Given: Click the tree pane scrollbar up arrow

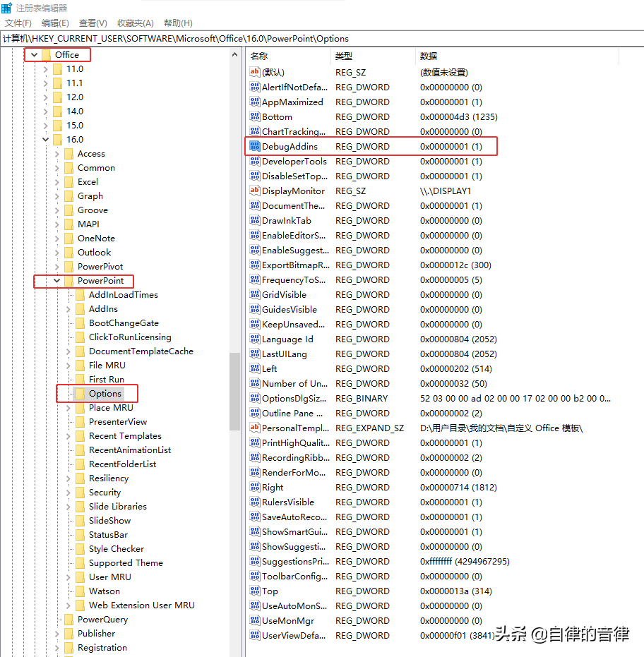Looking at the screenshot, I should (x=234, y=54).
